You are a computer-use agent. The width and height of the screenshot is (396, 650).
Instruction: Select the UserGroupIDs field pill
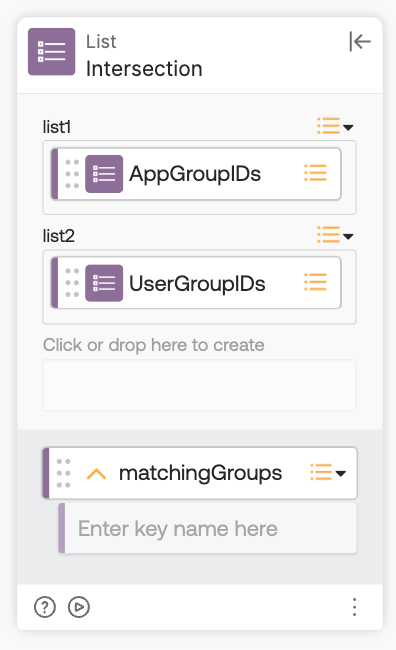(196, 283)
